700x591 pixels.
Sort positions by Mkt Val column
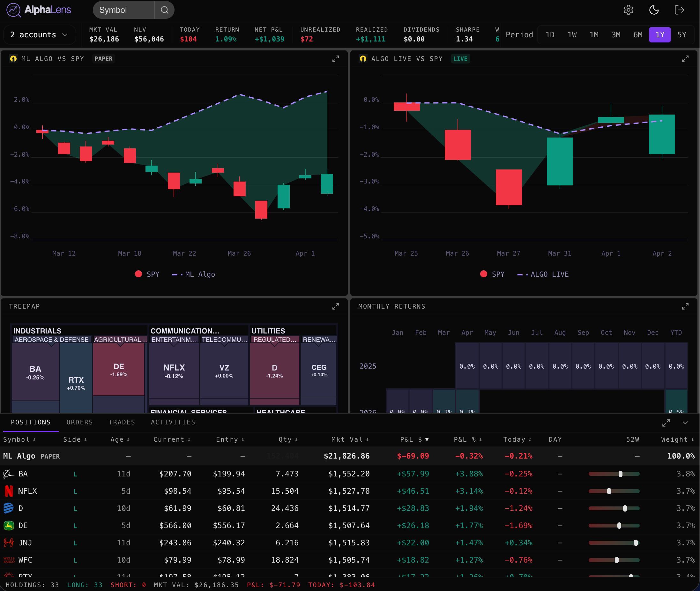pyautogui.click(x=350, y=439)
